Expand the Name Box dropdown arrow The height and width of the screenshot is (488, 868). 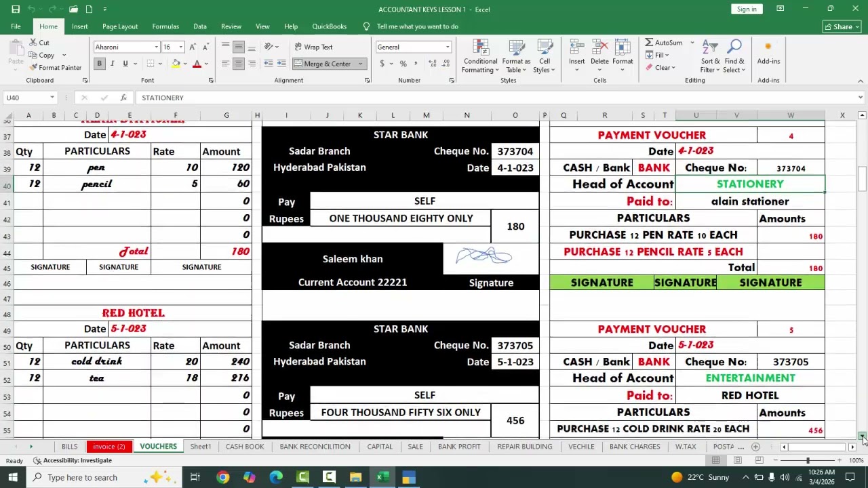[52, 98]
